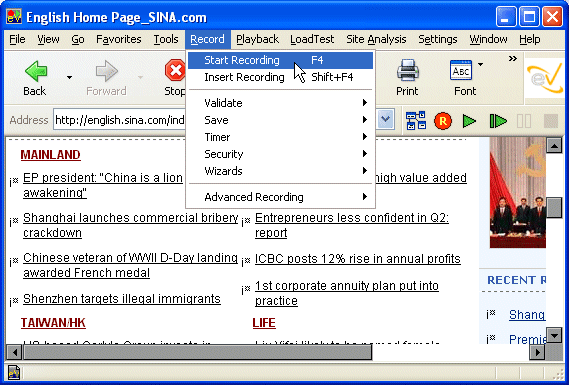This screenshot has width=569, height=385.
Task: Click the greyed stop square icon
Action: point(550,121)
